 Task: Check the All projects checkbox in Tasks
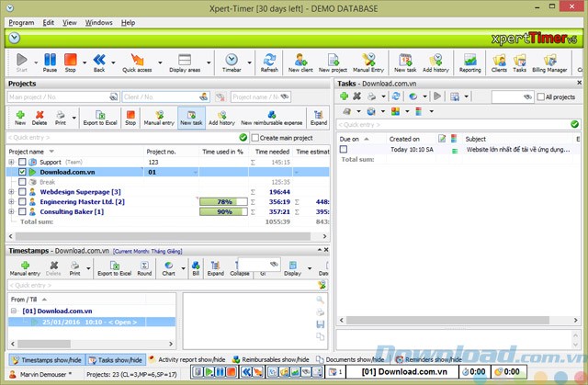point(539,96)
